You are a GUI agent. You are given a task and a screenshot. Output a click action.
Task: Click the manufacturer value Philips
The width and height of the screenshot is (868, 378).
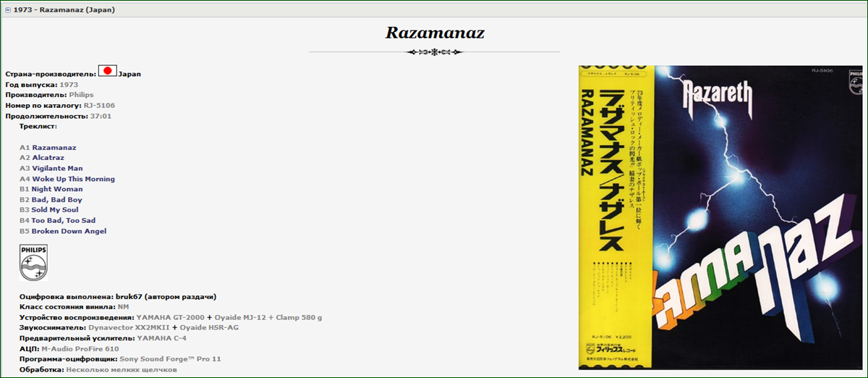(81, 95)
